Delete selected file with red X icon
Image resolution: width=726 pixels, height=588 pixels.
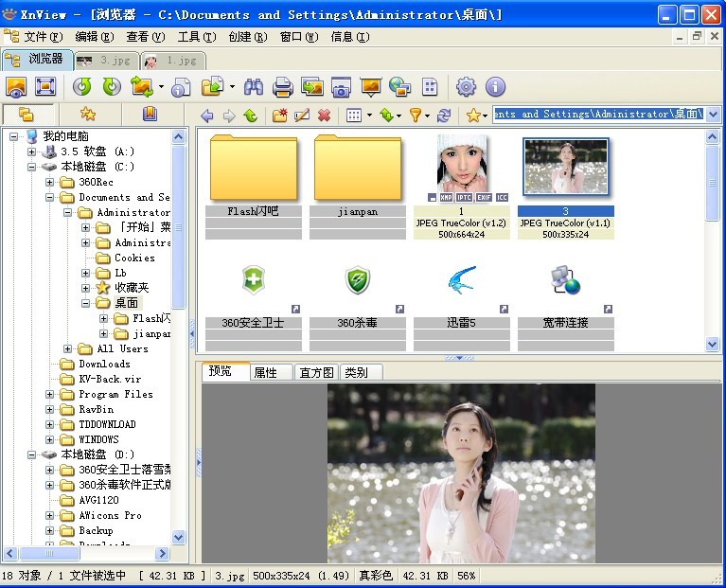tap(324, 116)
